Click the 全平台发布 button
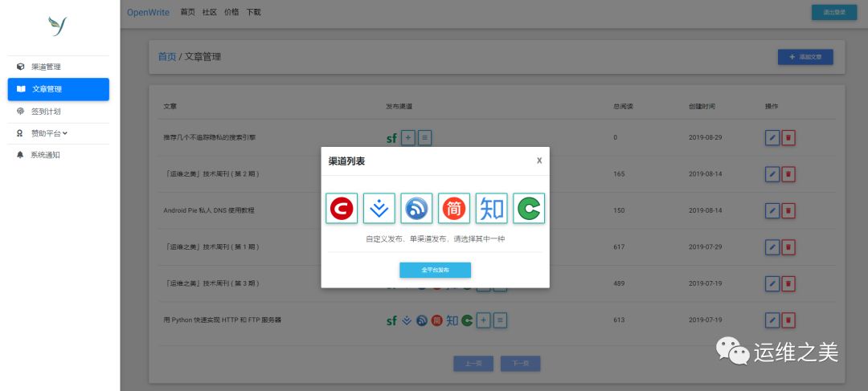 click(435, 270)
